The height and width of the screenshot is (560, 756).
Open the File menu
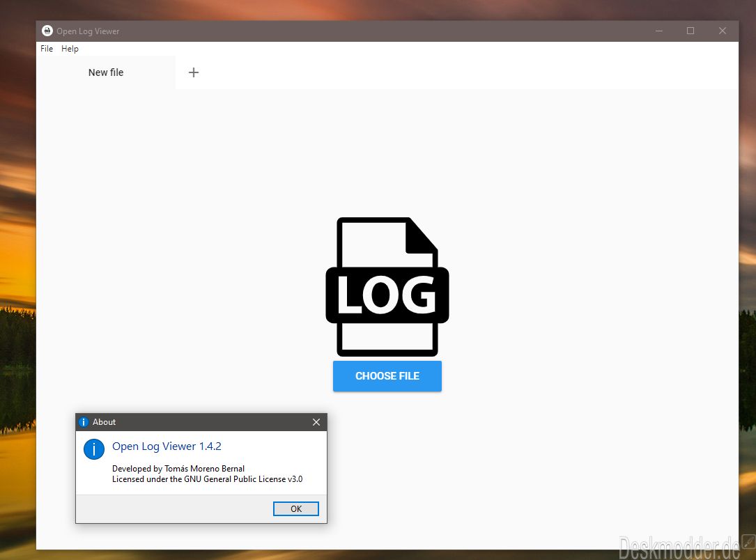click(47, 49)
